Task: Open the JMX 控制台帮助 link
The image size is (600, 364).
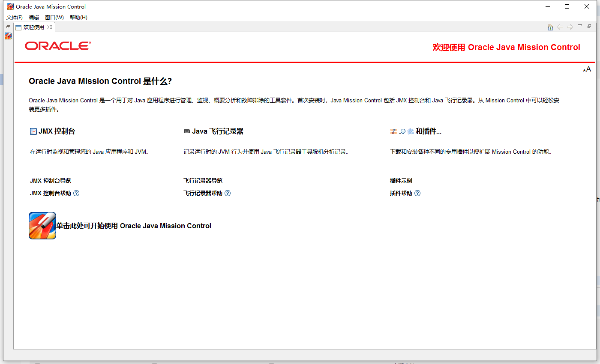Action: click(x=51, y=193)
